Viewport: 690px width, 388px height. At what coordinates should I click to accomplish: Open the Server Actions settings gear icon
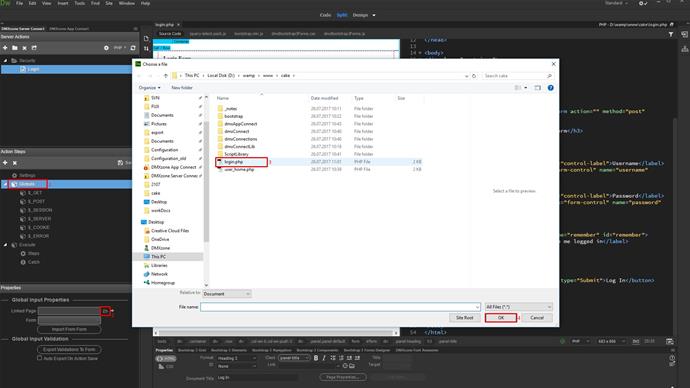[106, 48]
